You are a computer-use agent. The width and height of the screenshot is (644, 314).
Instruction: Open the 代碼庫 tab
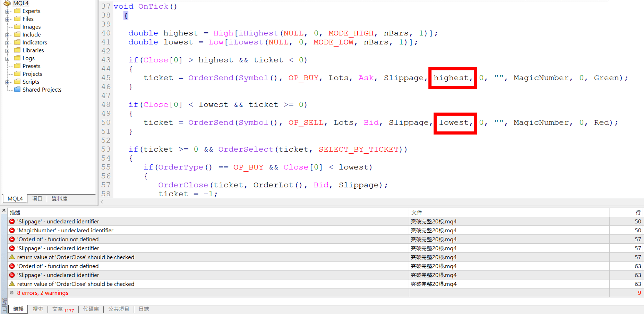click(91, 309)
